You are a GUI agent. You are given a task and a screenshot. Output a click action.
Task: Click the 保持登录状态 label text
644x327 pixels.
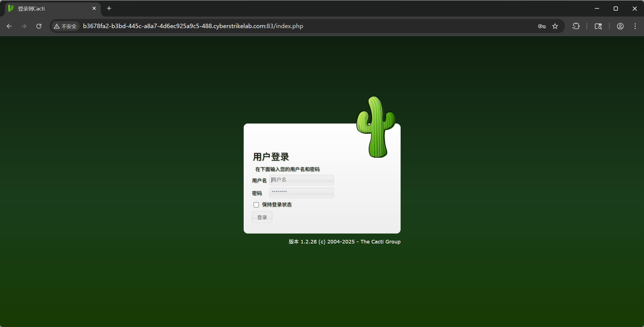pos(277,205)
